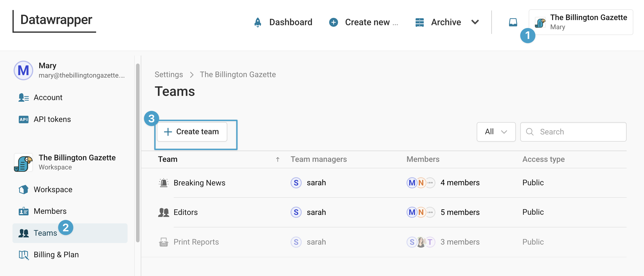The width and height of the screenshot is (644, 276).
Task: Click the Dashboard rocket icon
Action: (258, 22)
